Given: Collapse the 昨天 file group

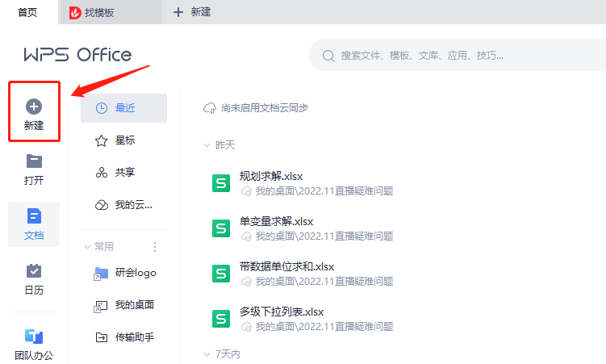Looking at the screenshot, I should click(207, 145).
